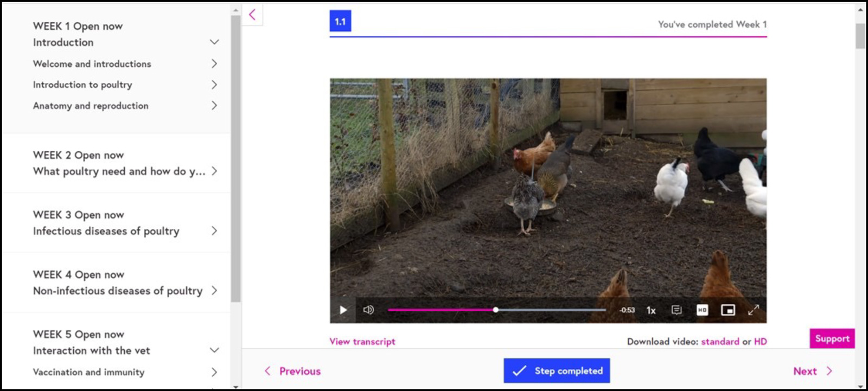Click the 1.1 step badge
This screenshot has height=391, width=868.
tap(340, 21)
